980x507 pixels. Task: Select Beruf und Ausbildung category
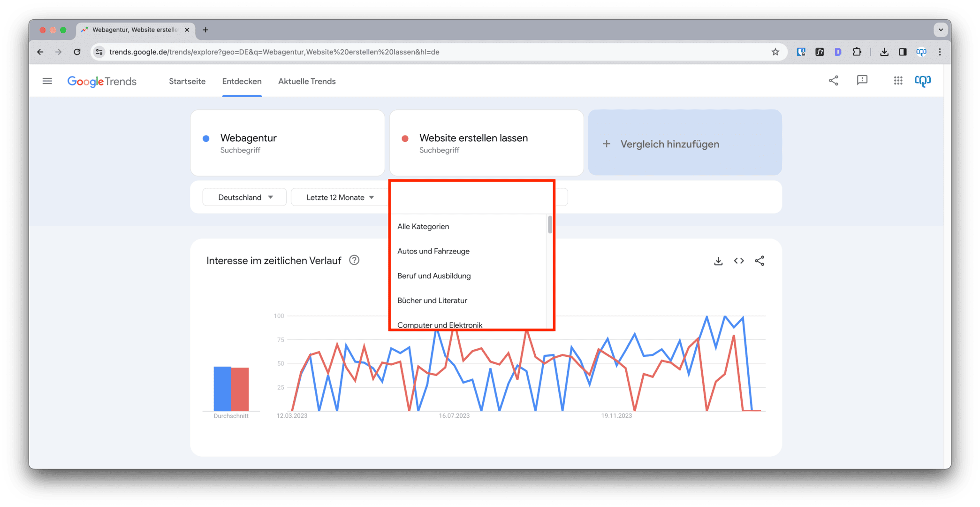click(468, 276)
